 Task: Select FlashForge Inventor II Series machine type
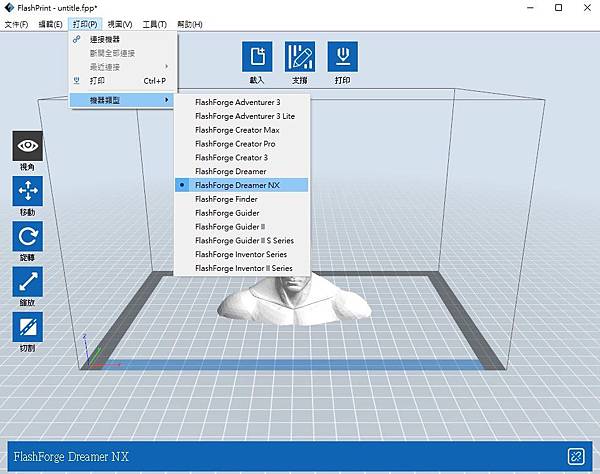[x=241, y=268]
